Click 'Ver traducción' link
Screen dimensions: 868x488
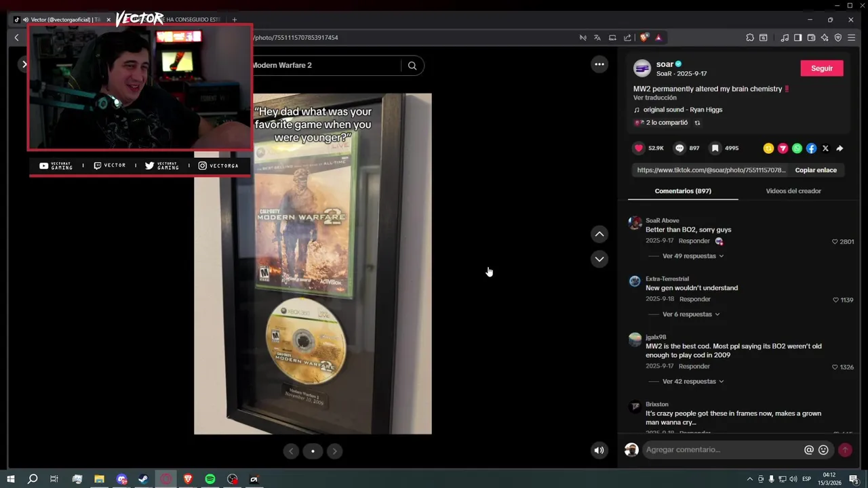click(x=655, y=98)
